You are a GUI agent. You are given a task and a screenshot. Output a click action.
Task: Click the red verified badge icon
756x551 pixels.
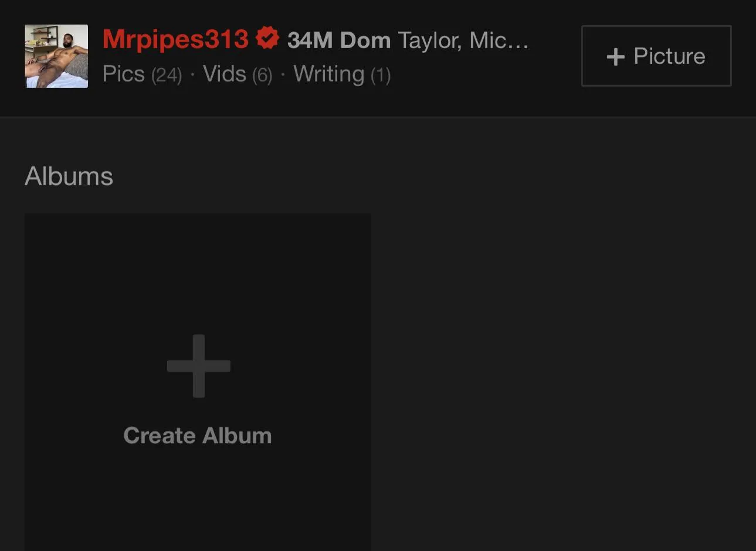(x=267, y=39)
